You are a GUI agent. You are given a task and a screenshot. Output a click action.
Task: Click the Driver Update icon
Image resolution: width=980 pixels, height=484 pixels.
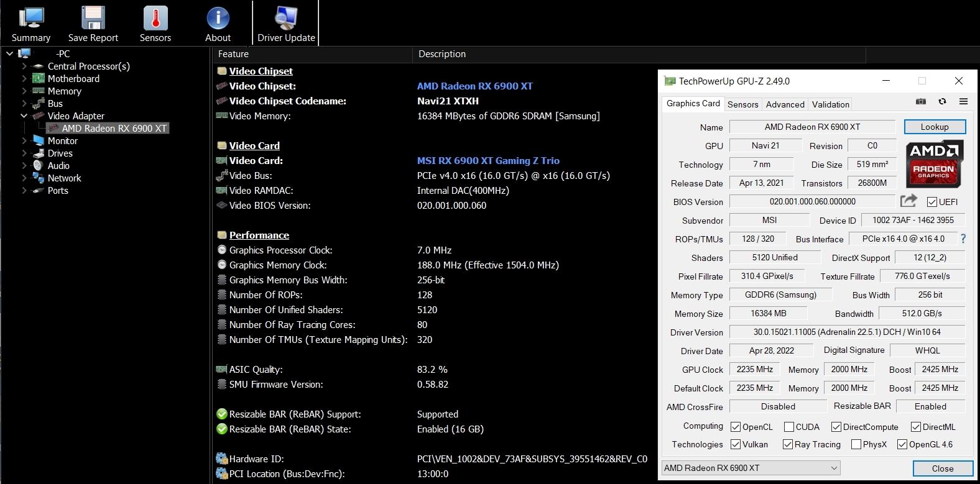click(x=286, y=18)
